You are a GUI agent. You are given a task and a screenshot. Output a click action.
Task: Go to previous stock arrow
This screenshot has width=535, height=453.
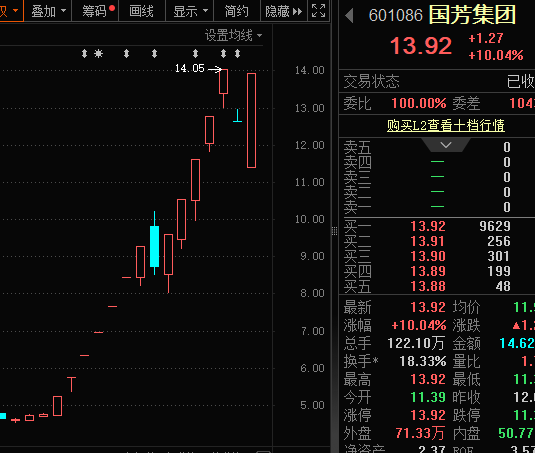349,16
